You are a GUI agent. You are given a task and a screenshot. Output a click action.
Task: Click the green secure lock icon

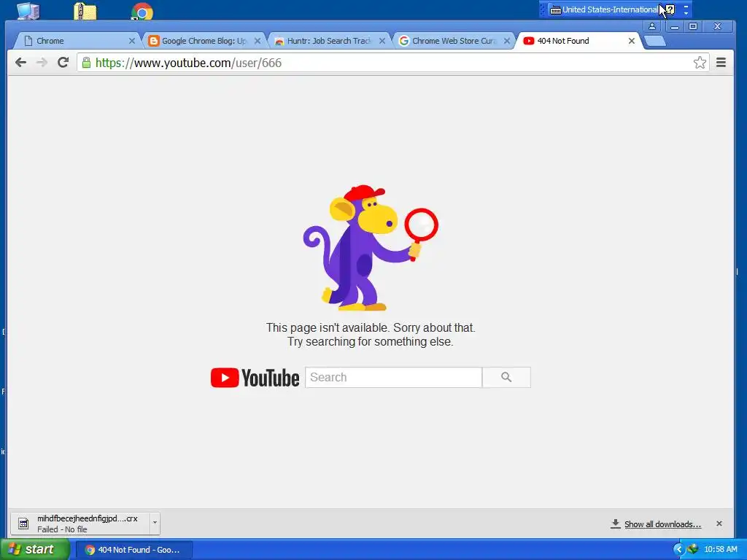click(86, 63)
